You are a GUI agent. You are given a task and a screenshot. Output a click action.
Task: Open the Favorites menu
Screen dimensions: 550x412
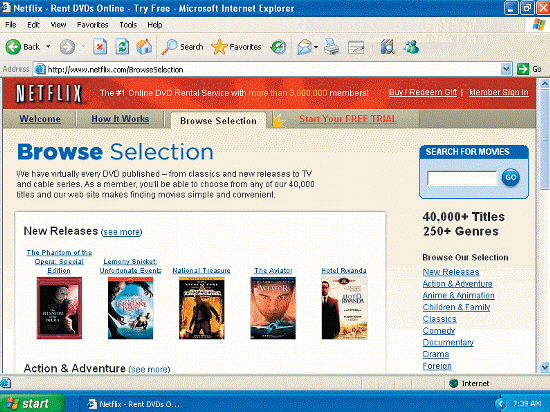(92, 25)
